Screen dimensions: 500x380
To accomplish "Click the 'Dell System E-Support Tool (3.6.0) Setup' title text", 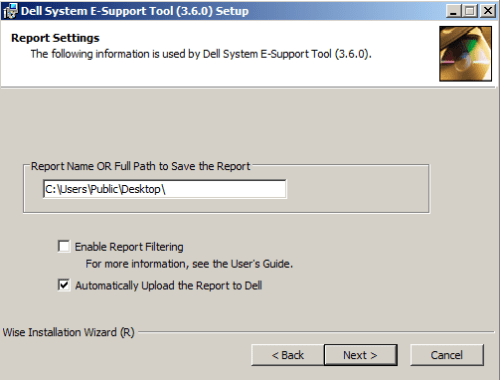I will coord(135,11).
